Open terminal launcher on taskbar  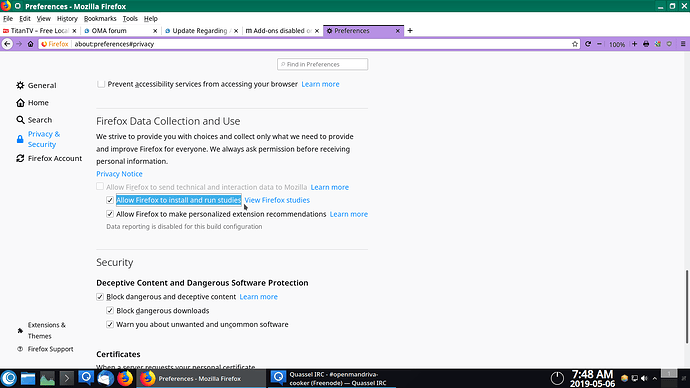66,378
